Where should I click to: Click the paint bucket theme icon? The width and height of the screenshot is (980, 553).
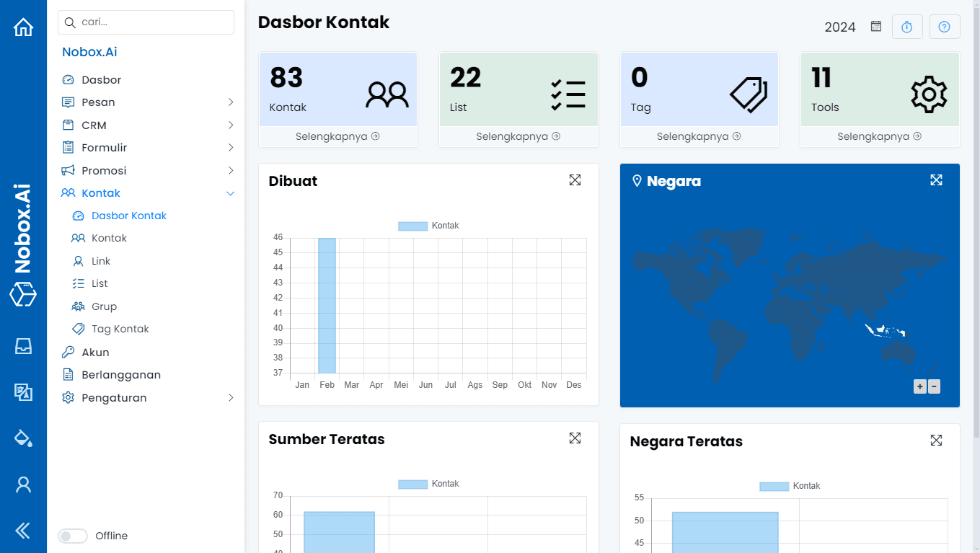click(23, 438)
